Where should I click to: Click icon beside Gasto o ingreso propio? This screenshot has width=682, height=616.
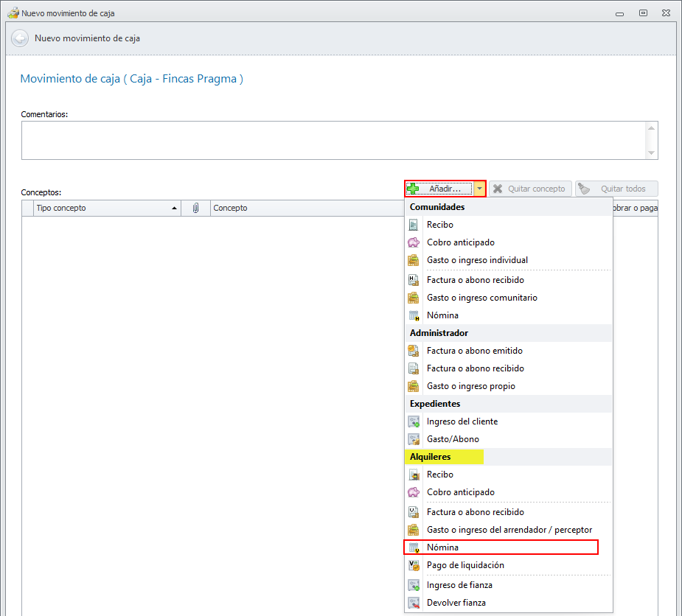414,386
